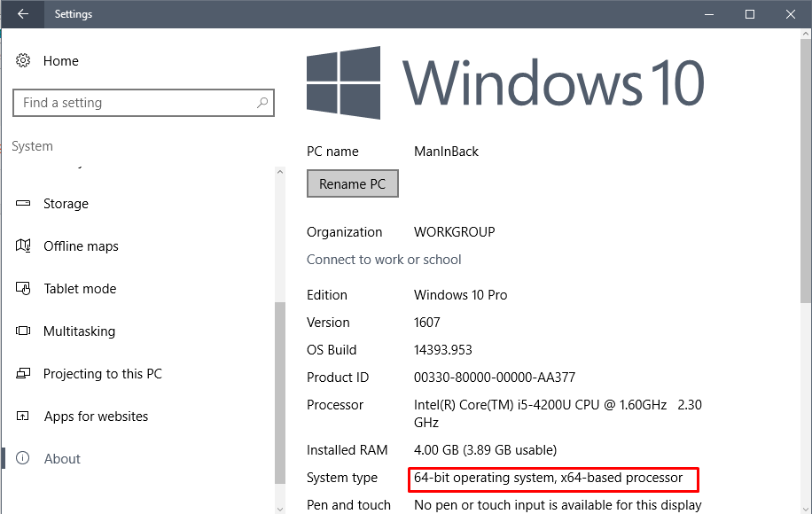Screen dimensions: 812x514
Task: Click the OS Build label
Action: [x=332, y=350]
